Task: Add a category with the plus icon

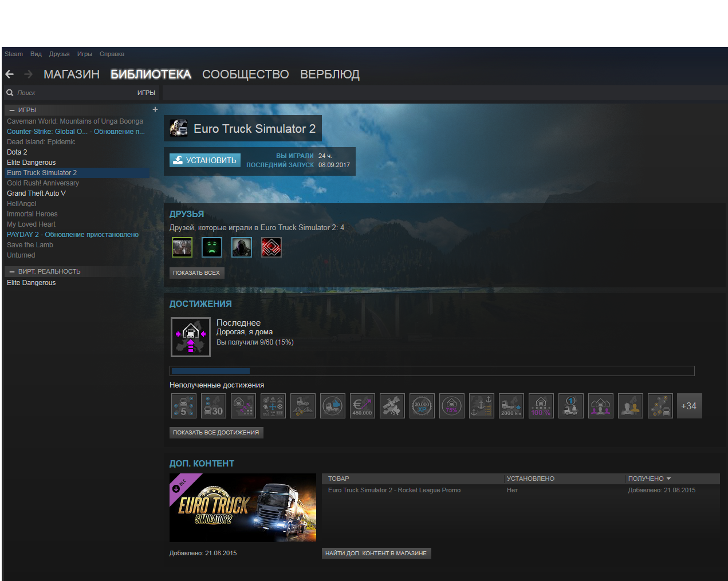Action: pos(155,109)
